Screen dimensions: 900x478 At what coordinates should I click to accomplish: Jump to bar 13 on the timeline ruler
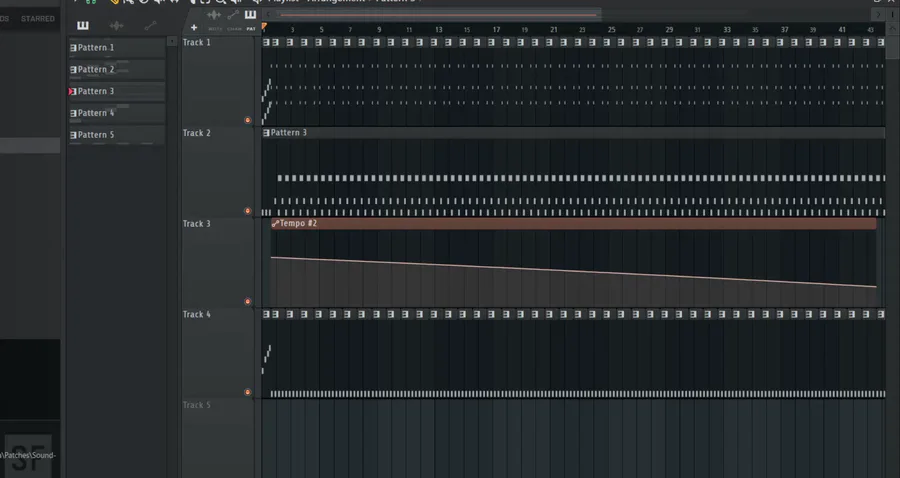click(439, 29)
